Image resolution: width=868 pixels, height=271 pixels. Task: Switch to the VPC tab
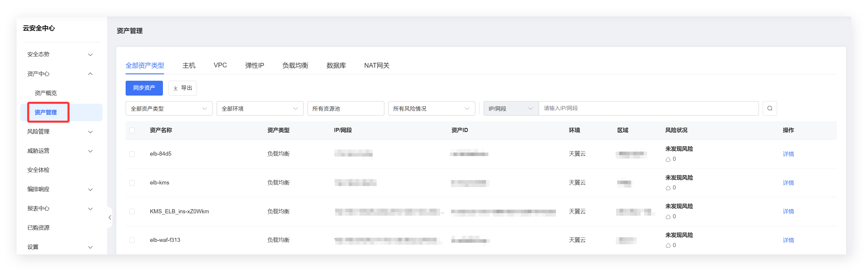coord(220,65)
